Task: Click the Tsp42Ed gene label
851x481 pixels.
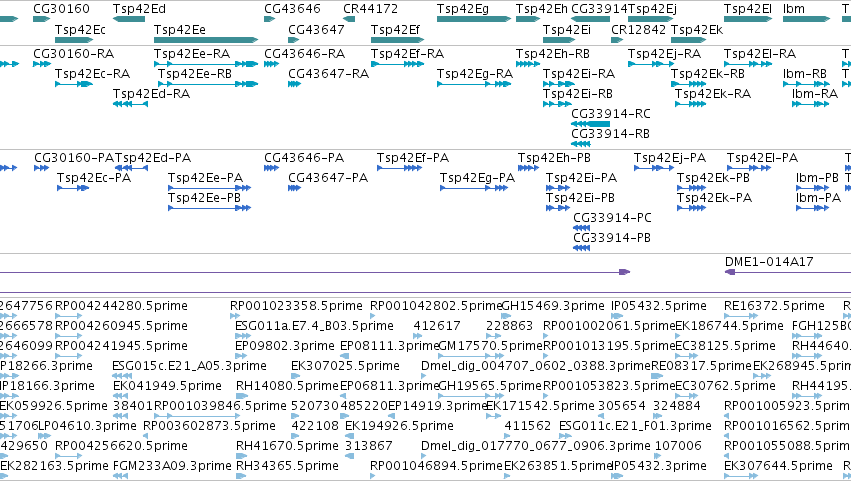Action: click(x=139, y=9)
